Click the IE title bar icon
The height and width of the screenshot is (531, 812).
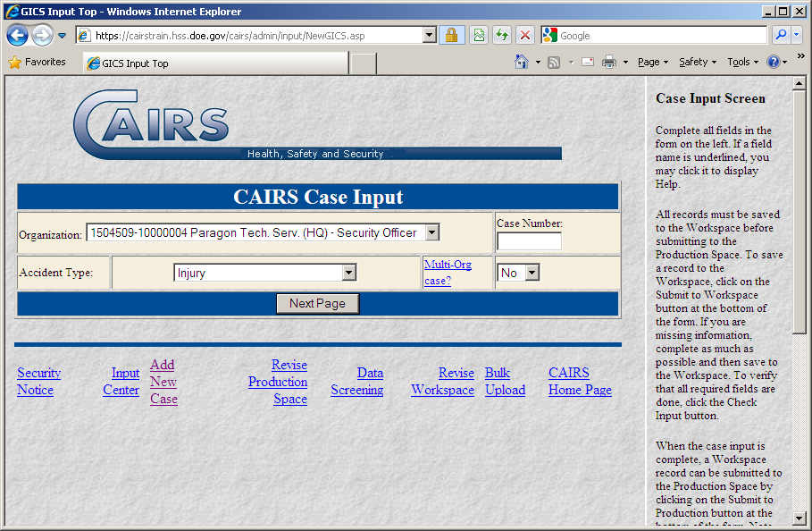12,12
